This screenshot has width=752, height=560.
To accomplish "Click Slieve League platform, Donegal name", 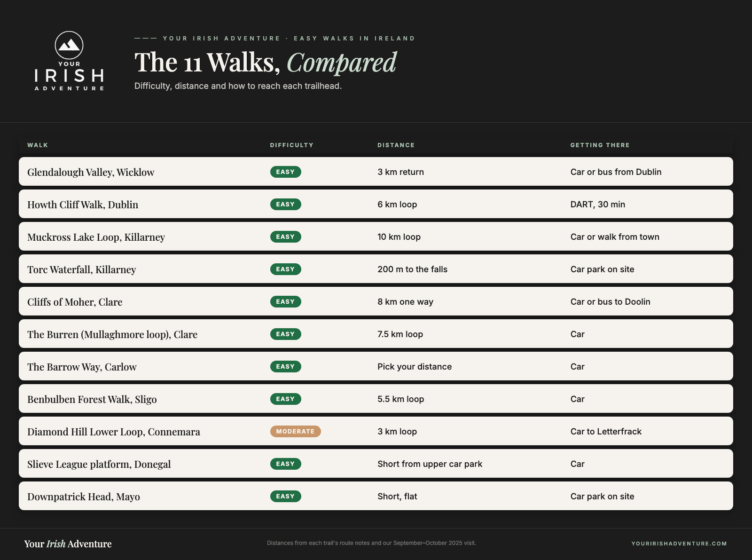I will (99, 464).
